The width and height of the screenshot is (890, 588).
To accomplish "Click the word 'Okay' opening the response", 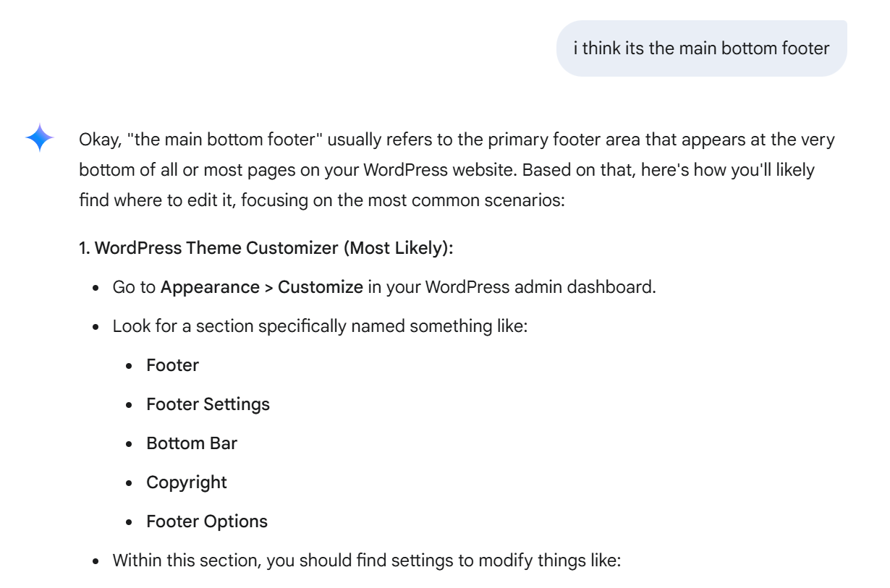I will tap(100, 140).
